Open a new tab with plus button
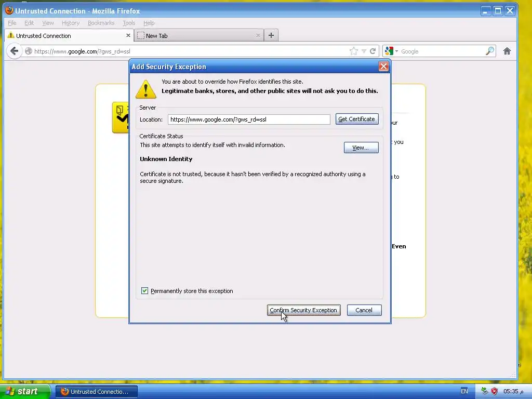This screenshot has height=399, width=532. tap(271, 35)
